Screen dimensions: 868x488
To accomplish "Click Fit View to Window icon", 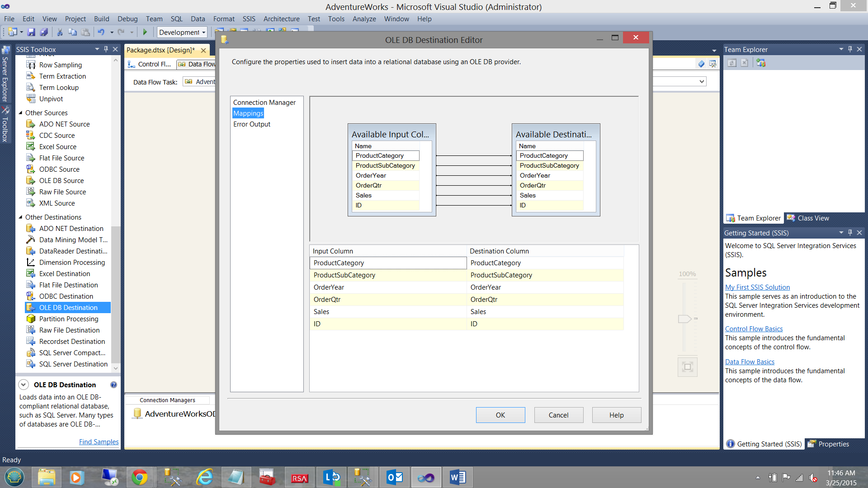I will [x=687, y=367].
